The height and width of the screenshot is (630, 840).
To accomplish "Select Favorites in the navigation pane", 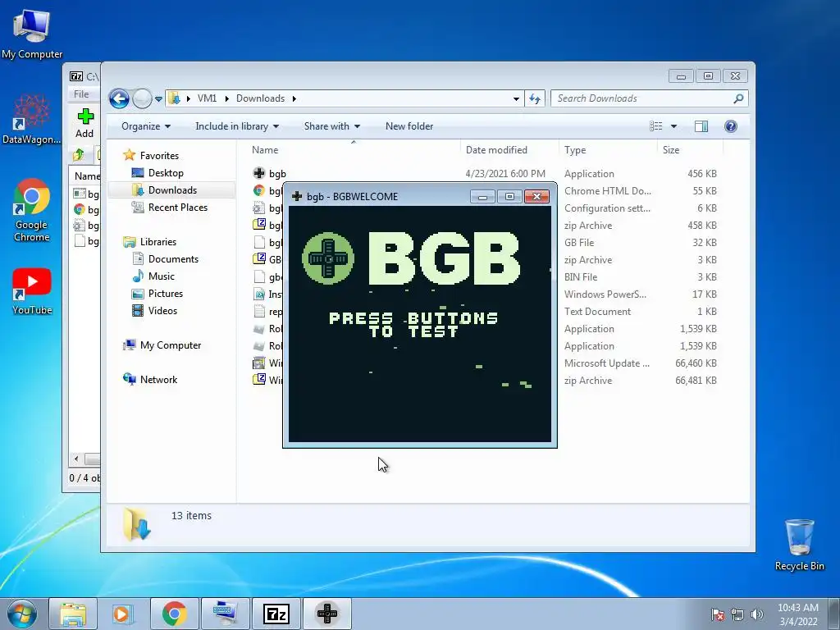I will 159,156.
